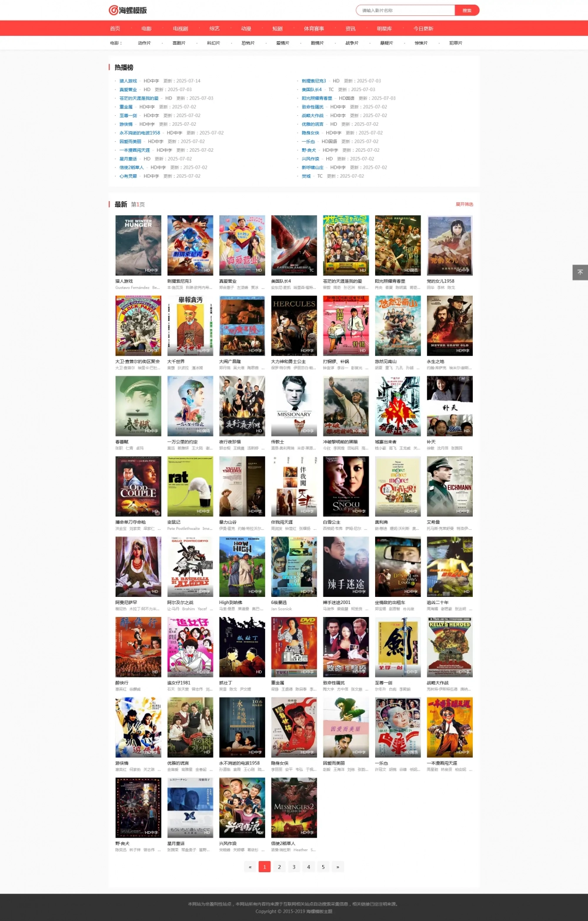Click the back-to-top arrow icon
The image size is (588, 921).
[580, 272]
